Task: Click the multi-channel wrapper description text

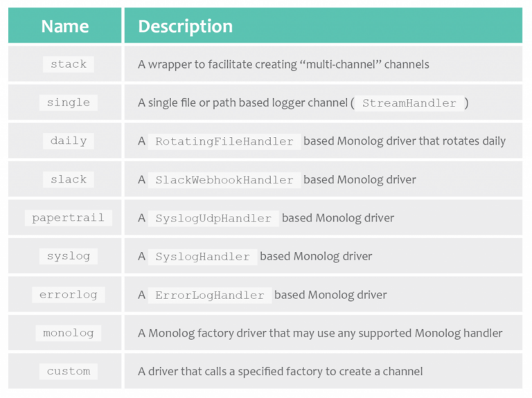Action: [283, 64]
